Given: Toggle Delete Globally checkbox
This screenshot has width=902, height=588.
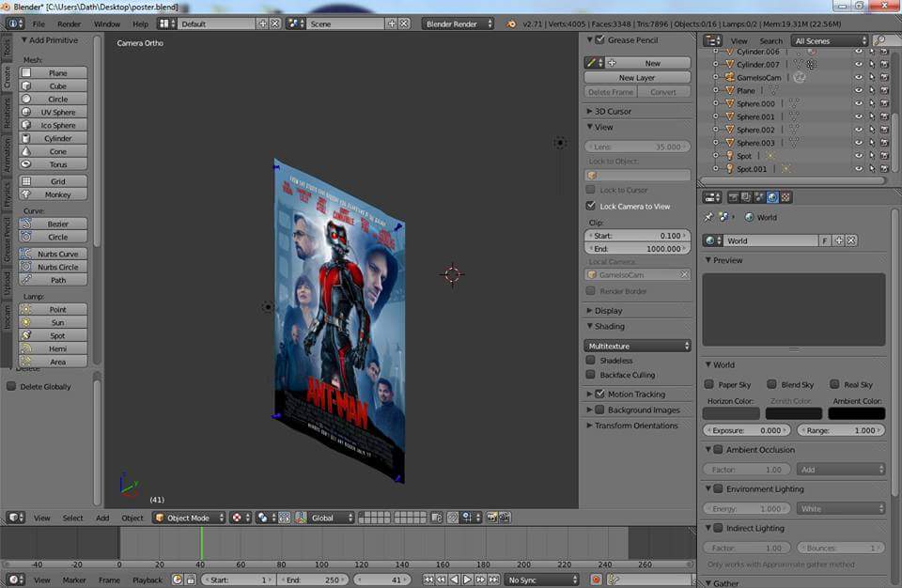Looking at the screenshot, I should click(11, 386).
